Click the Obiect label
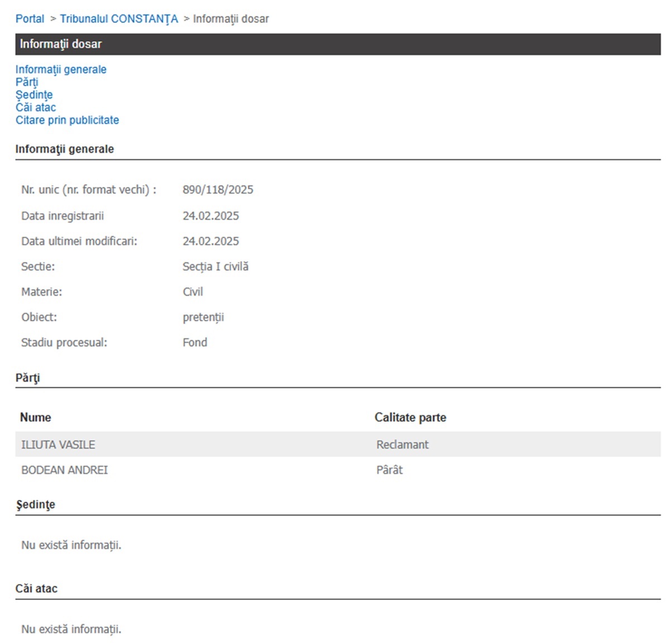 pos(39,317)
